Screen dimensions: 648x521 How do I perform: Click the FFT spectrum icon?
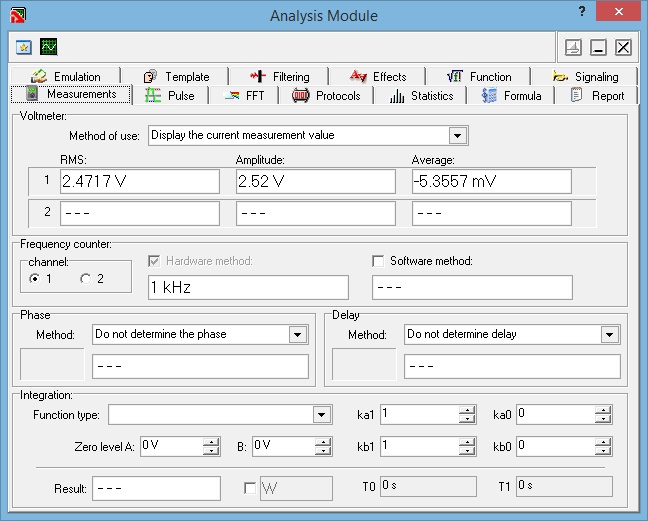point(232,96)
